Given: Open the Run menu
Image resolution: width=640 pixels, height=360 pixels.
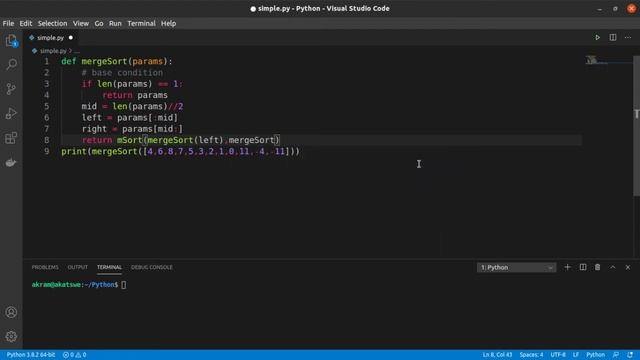Looking at the screenshot, I should tap(115, 23).
